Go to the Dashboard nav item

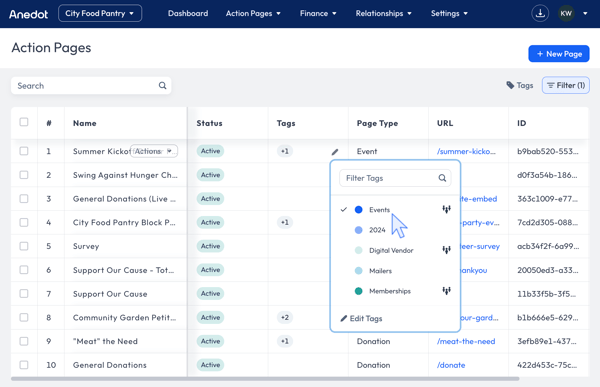coord(188,13)
